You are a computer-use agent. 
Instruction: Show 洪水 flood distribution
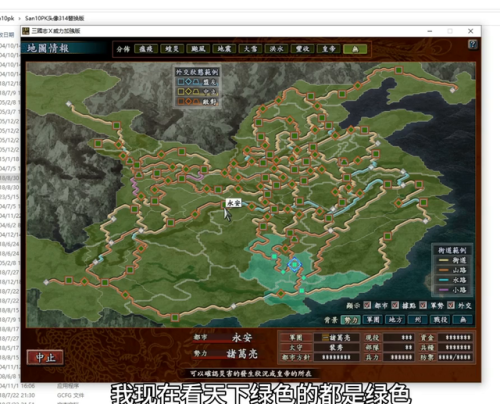click(x=276, y=49)
